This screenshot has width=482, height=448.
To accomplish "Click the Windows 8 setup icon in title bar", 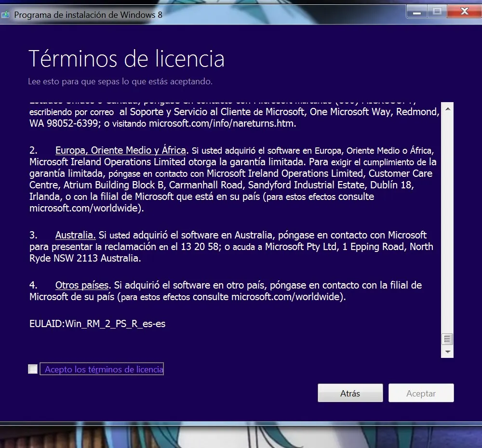I will click(6, 15).
